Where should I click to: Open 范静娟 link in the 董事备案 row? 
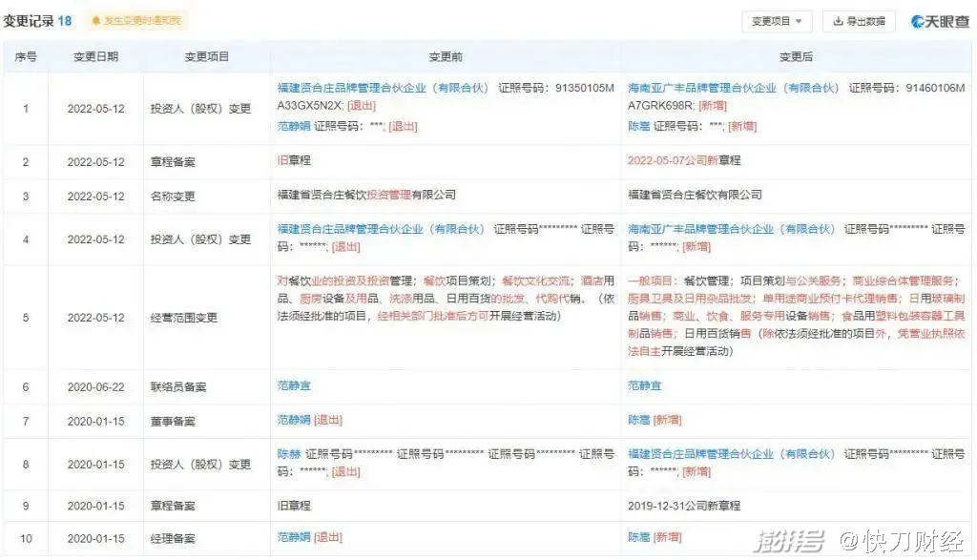pos(294,420)
